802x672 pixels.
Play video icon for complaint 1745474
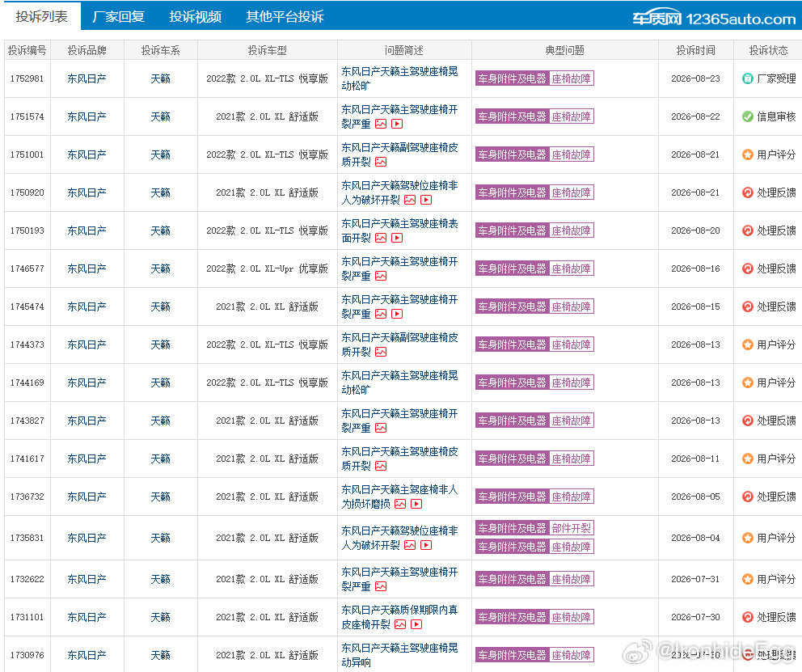coord(397,314)
